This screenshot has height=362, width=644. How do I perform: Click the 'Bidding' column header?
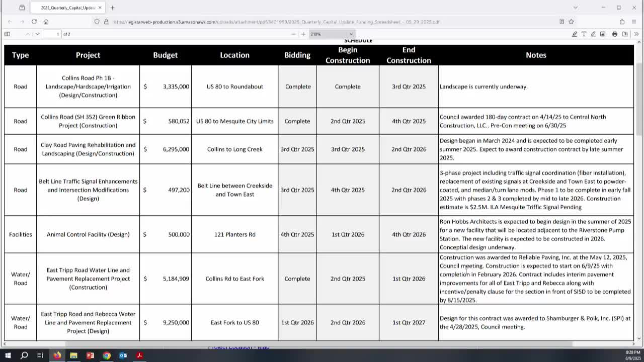coord(297,55)
